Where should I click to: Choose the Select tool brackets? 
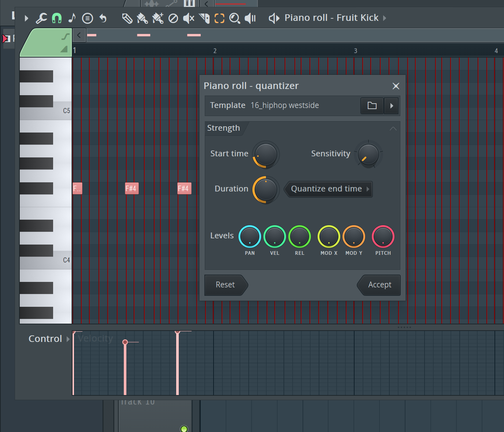pos(219,18)
